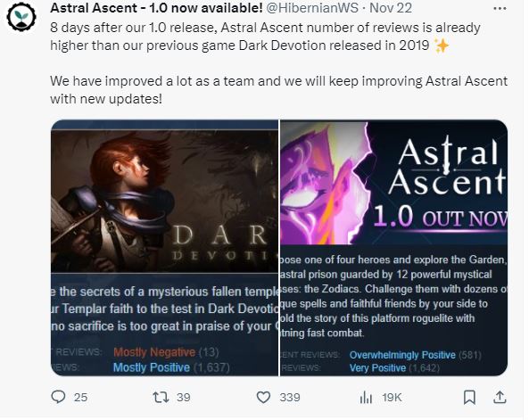Click the 39 retweets count

[x=184, y=398]
